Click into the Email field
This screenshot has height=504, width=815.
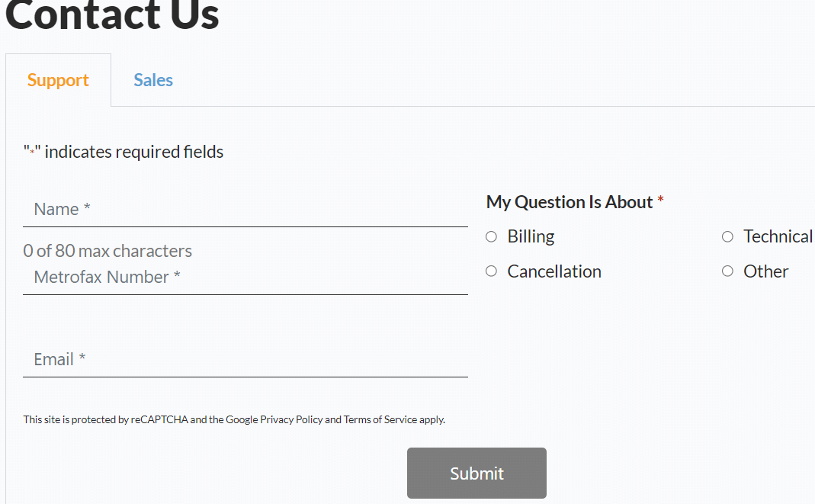click(x=245, y=359)
